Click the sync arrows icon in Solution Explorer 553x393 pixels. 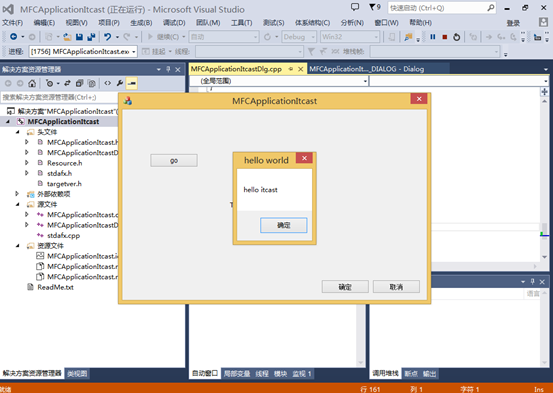point(67,83)
